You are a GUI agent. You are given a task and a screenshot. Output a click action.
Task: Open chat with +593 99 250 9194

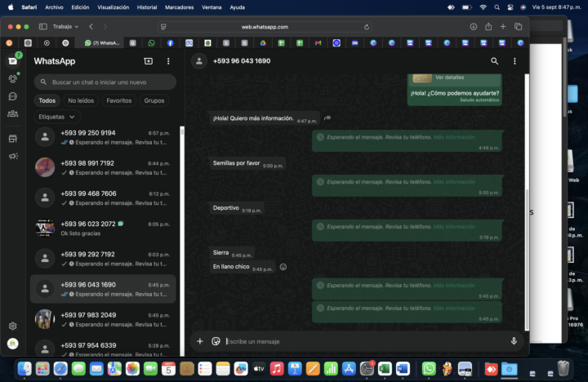[x=103, y=137]
